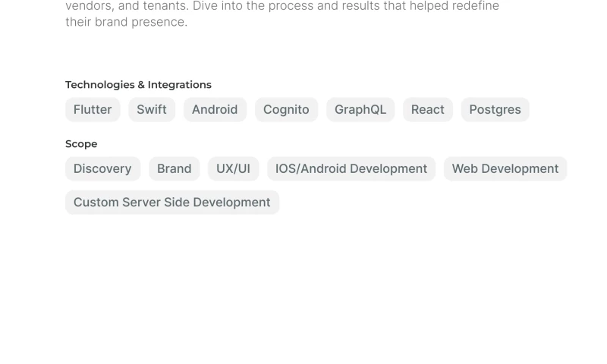
Task: Click the Technologies & Integrations heading
Action: coord(138,85)
